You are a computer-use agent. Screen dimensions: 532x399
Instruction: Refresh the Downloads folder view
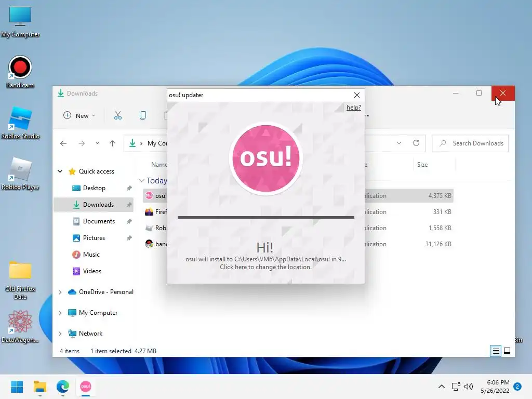click(x=416, y=143)
